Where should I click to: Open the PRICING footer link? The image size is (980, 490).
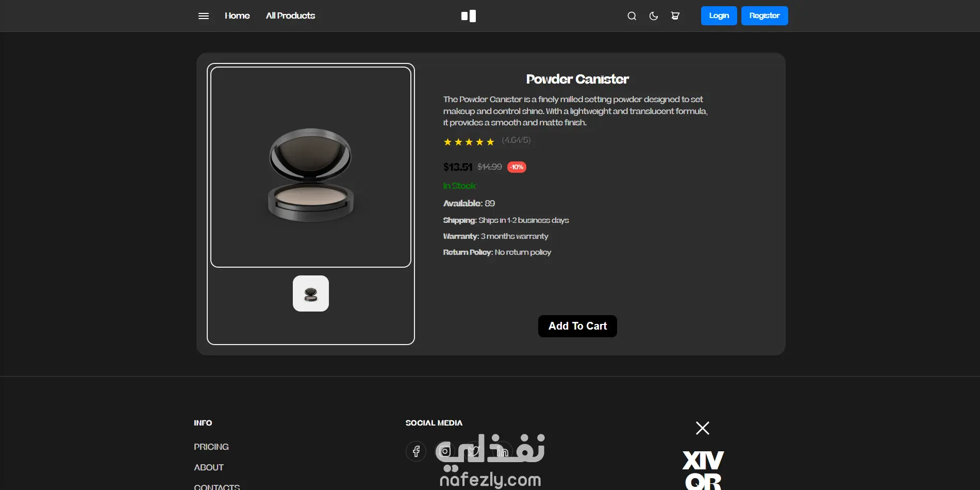[x=211, y=447]
